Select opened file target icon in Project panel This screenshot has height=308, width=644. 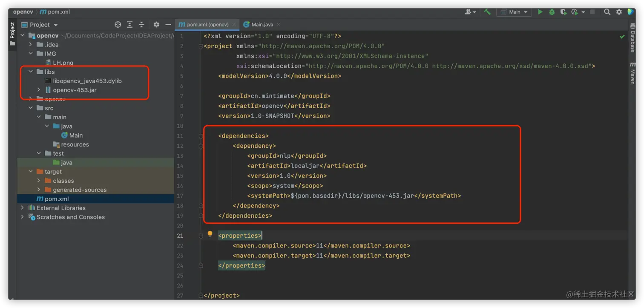pyautogui.click(x=118, y=25)
